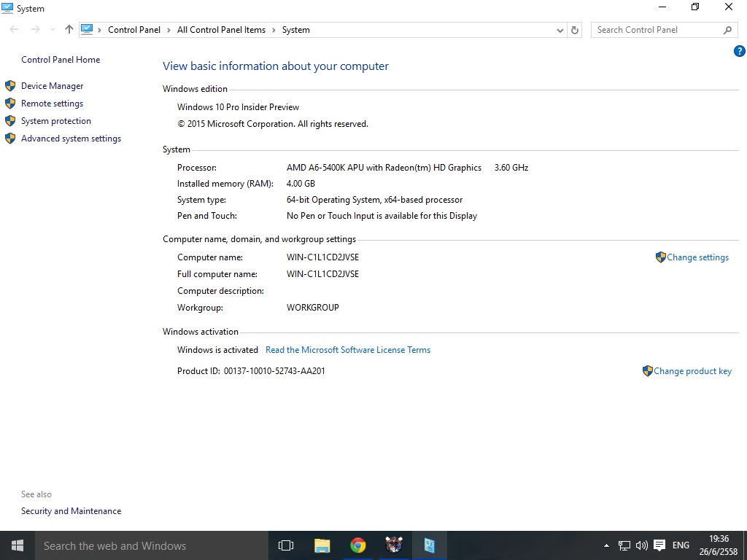The width and height of the screenshot is (747, 560).
Task: Click shield icon beside Advanced system settings
Action: click(10, 139)
